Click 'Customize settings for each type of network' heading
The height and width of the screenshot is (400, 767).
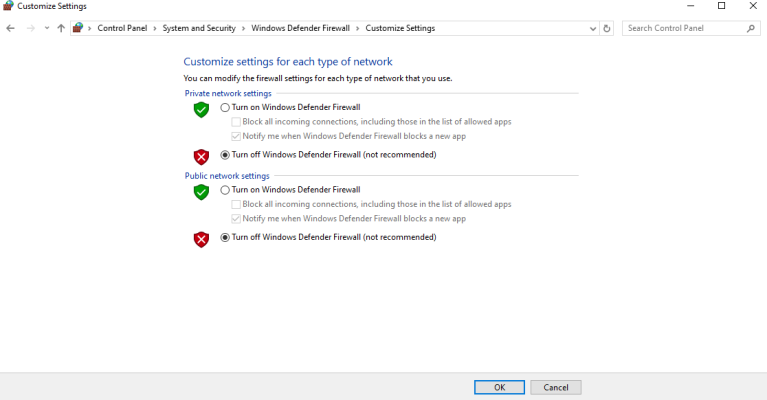point(288,62)
